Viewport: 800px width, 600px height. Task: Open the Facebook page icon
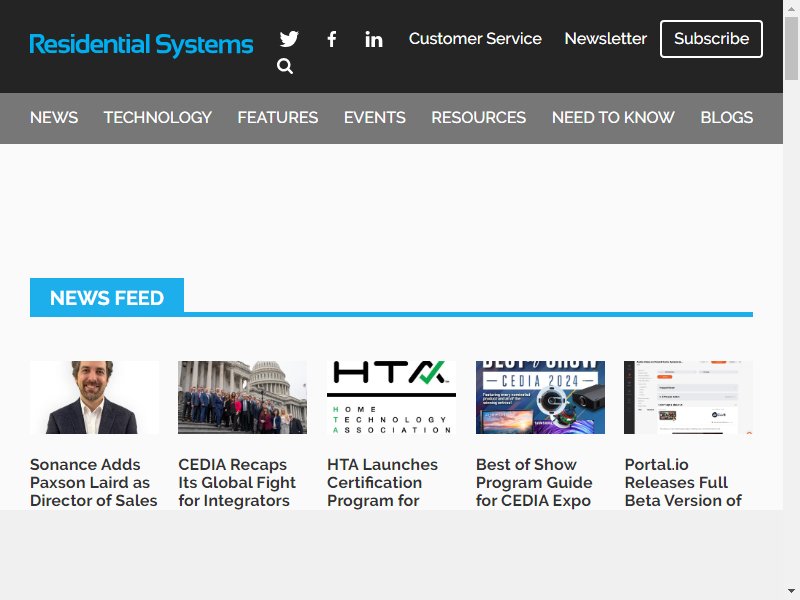[332, 39]
